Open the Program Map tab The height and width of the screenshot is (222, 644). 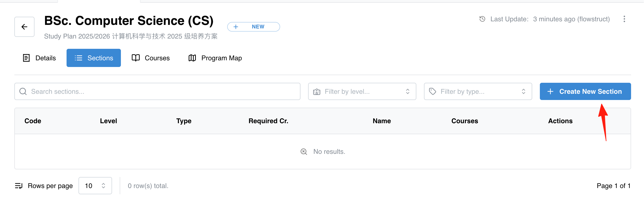(x=215, y=58)
